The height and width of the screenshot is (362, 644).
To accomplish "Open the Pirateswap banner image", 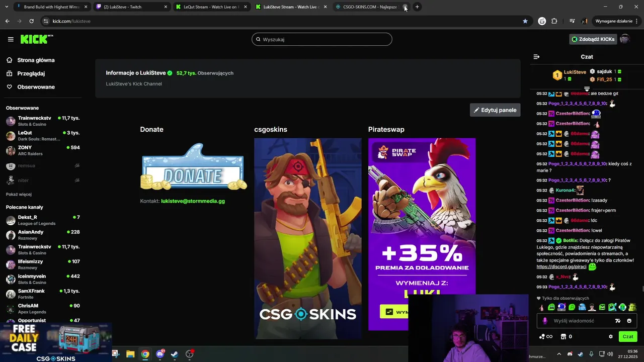I will tap(422, 234).
